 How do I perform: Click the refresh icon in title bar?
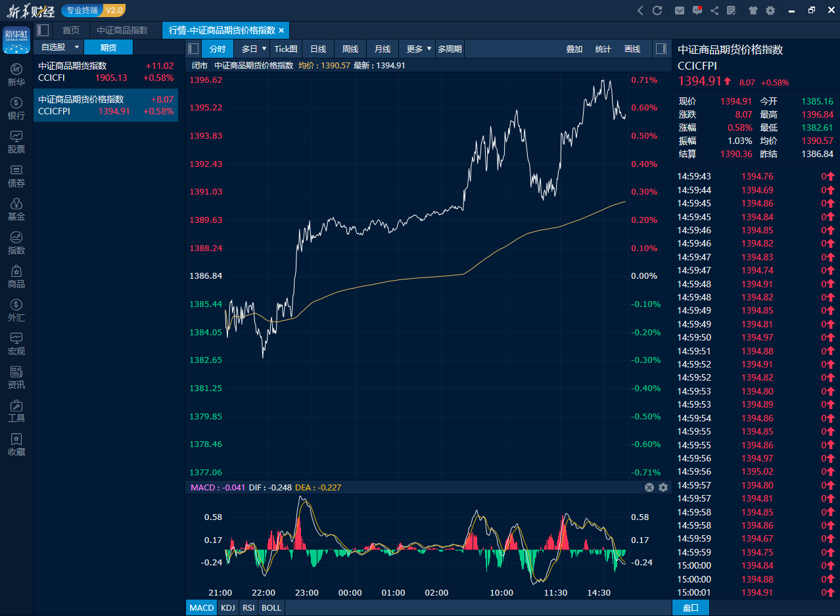(657, 11)
